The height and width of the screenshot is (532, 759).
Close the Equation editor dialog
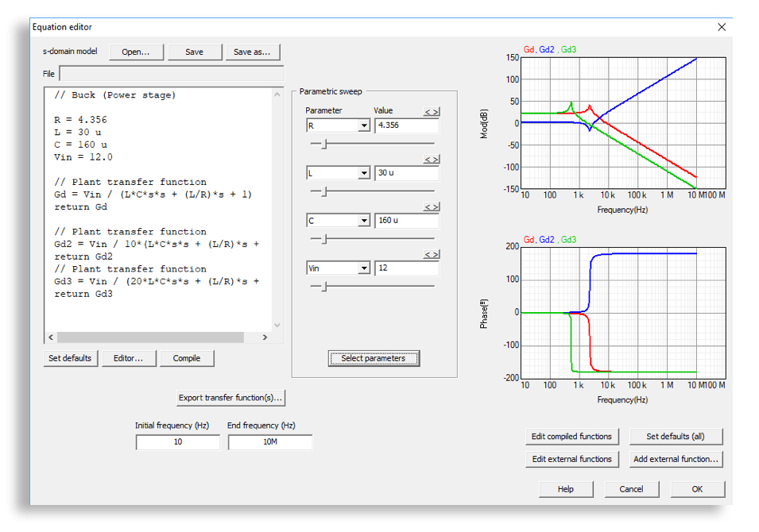coord(721,27)
